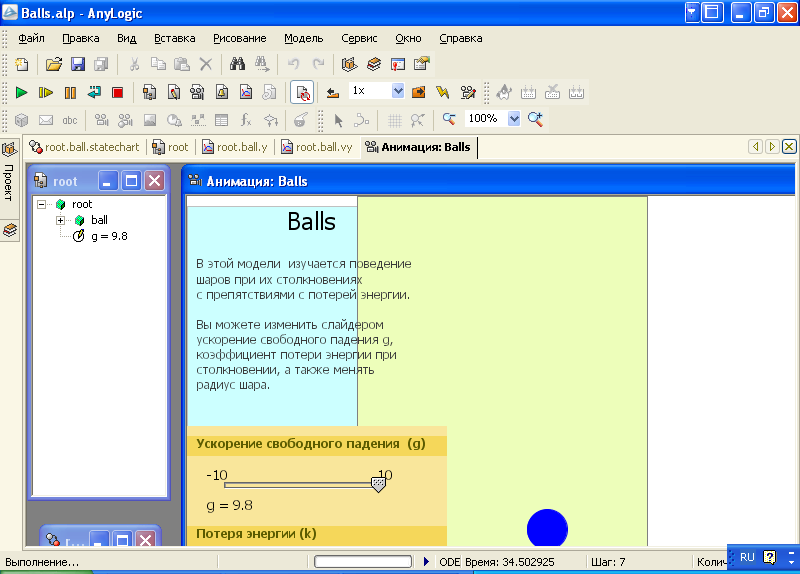The height and width of the screenshot is (574, 800).
Task: Stop the simulation with the red square
Action: point(117,92)
